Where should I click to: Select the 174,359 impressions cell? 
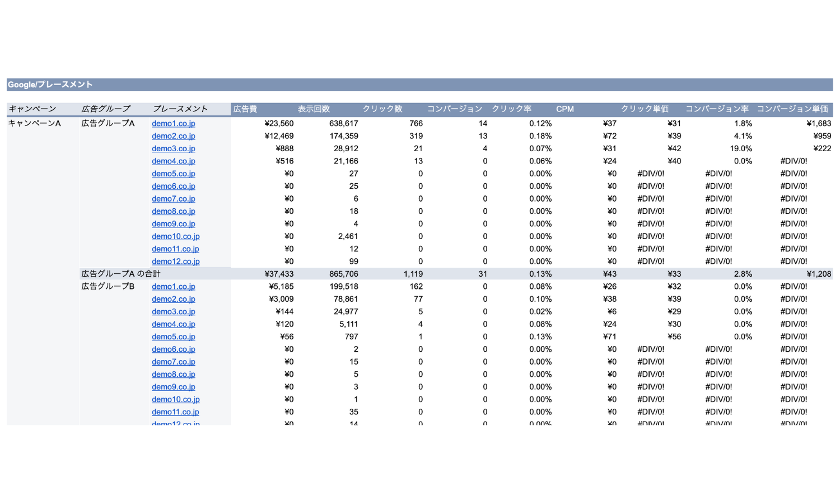tap(344, 136)
